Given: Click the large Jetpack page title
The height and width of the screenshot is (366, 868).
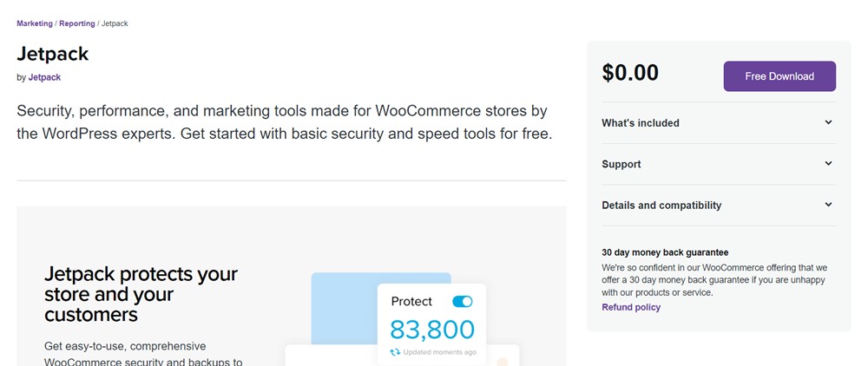Looking at the screenshot, I should tap(53, 54).
